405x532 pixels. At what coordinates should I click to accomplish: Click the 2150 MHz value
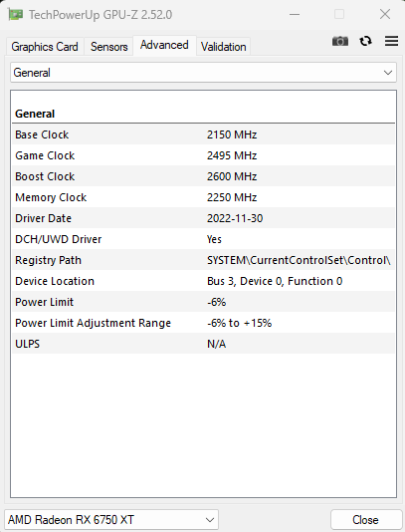tap(232, 134)
